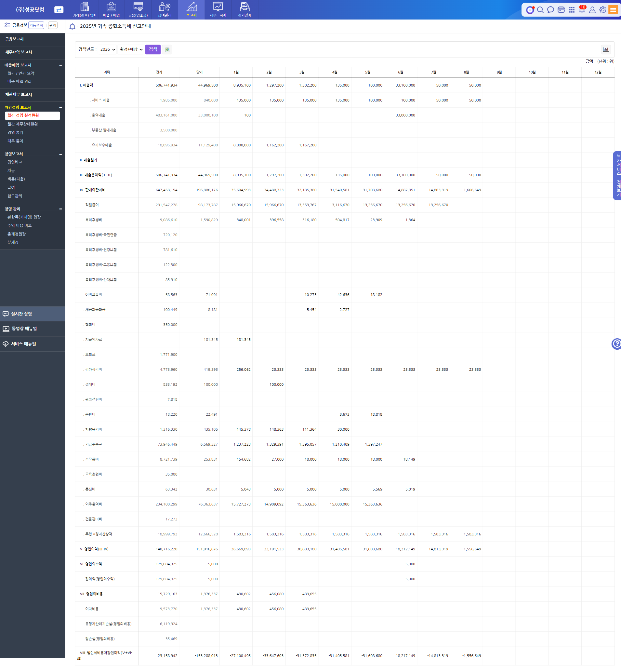The image size is (621, 672).
Task: Click 금융정보 checklist icon
Action: pos(7,25)
